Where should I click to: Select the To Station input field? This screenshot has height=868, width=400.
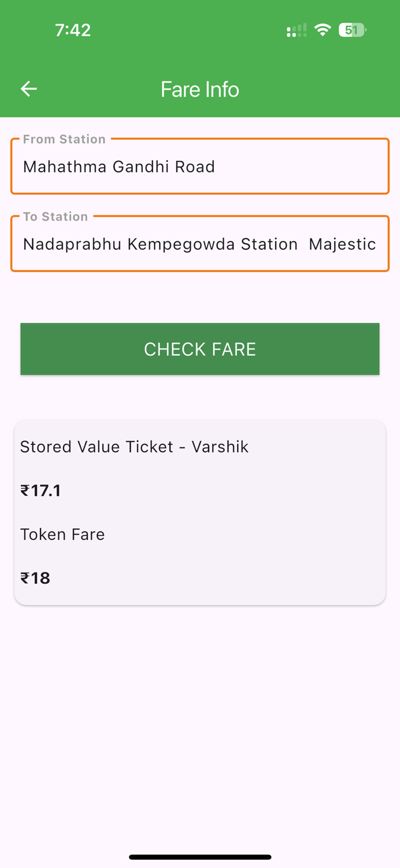pos(200,243)
